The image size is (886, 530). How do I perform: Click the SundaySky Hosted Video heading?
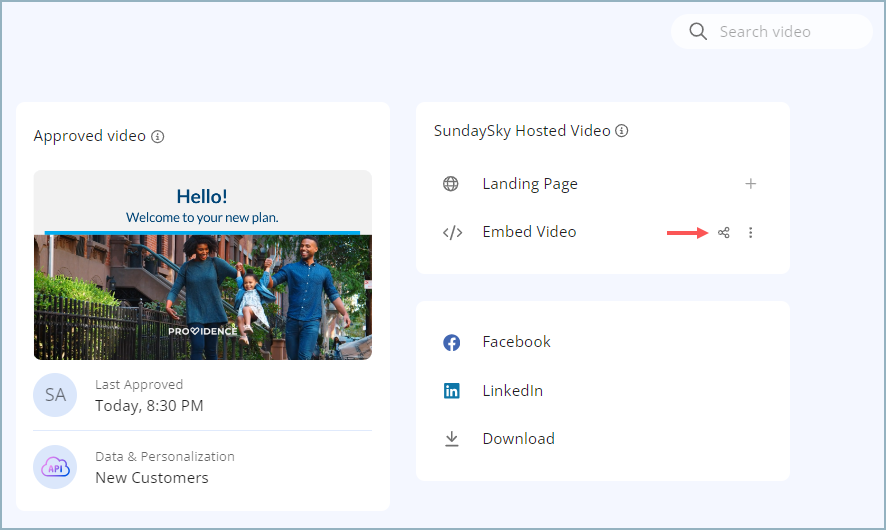522,131
